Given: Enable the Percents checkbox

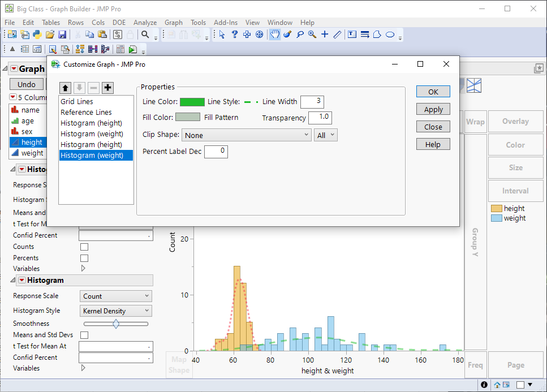Looking at the screenshot, I should (x=84, y=258).
